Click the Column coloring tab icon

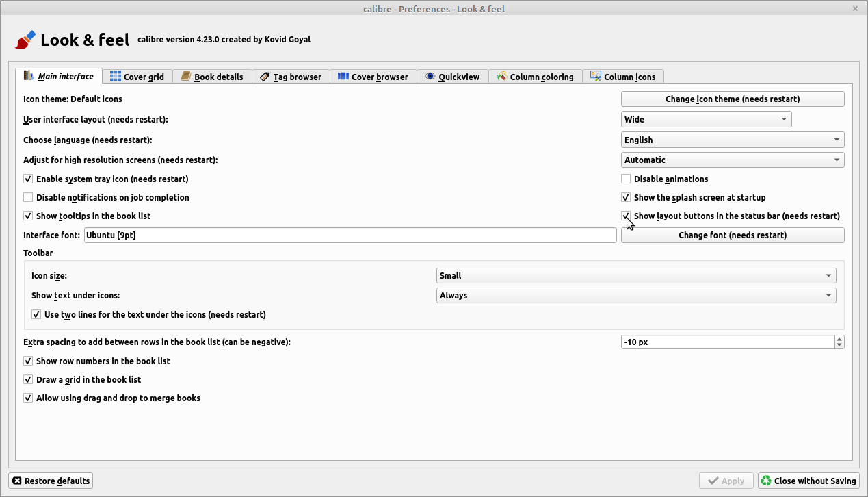[502, 77]
